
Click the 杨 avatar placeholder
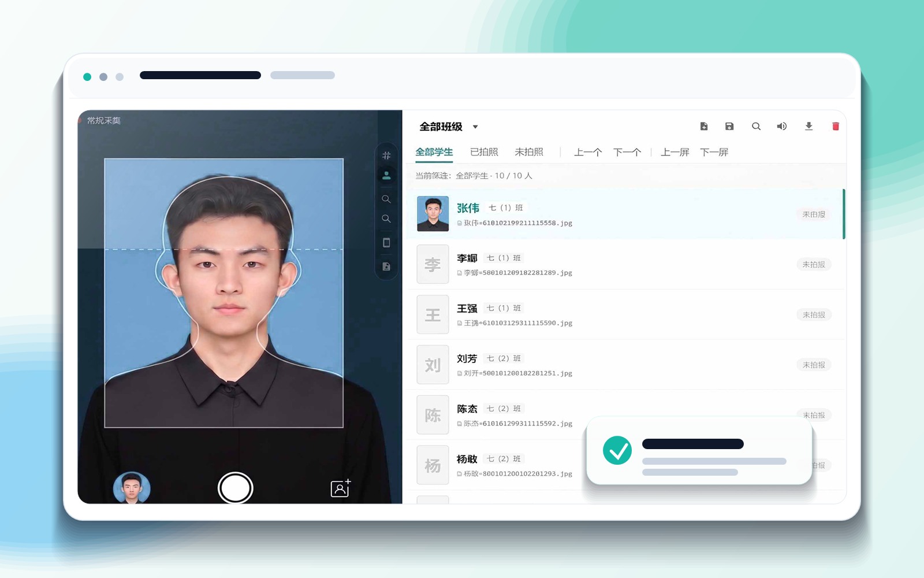click(433, 465)
